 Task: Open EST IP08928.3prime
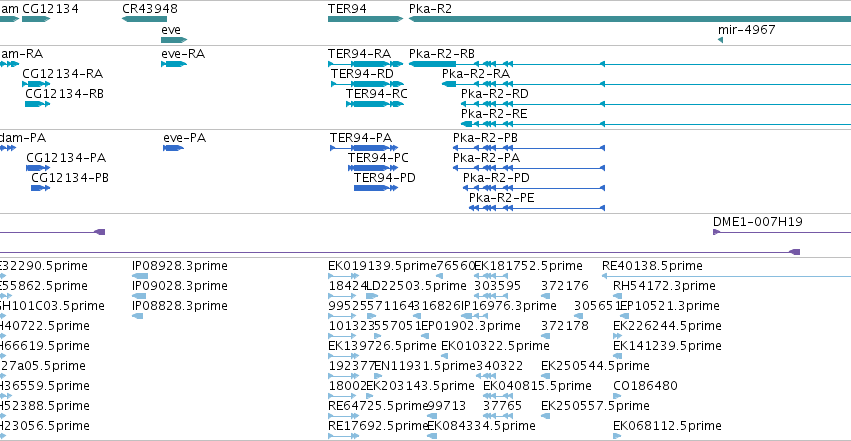pos(140,276)
